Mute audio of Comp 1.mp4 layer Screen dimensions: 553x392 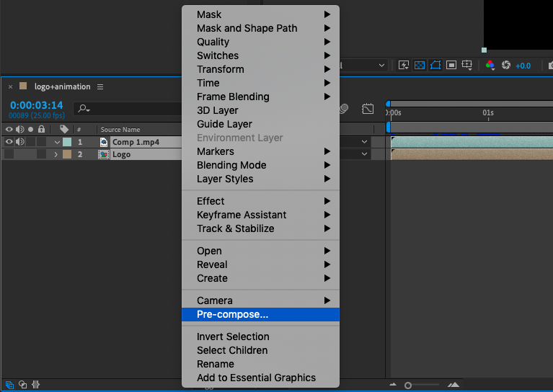pos(20,142)
